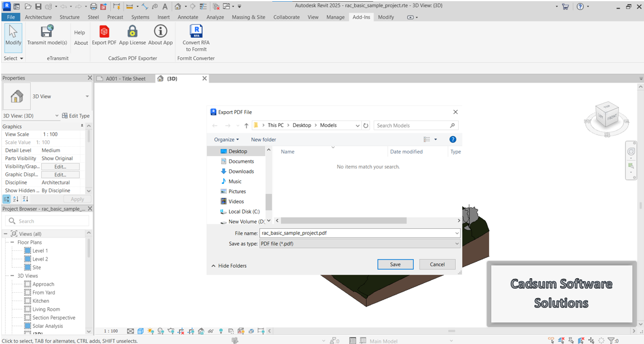644x344 pixels.
Task: Click Temporary Hide/Isolate glasses icon
Action: 211,331
